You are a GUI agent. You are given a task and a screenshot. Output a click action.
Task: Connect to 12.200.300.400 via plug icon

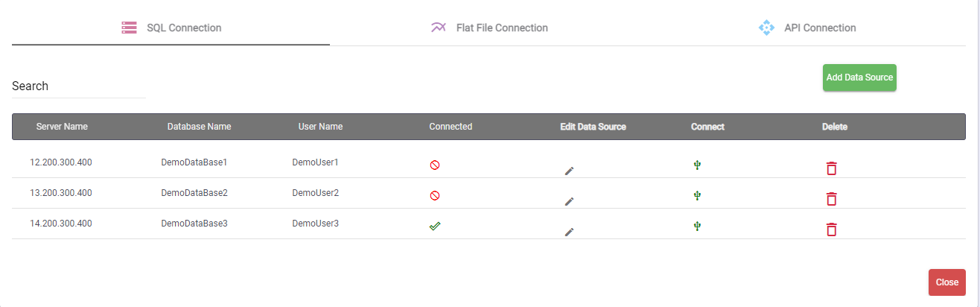point(697,165)
